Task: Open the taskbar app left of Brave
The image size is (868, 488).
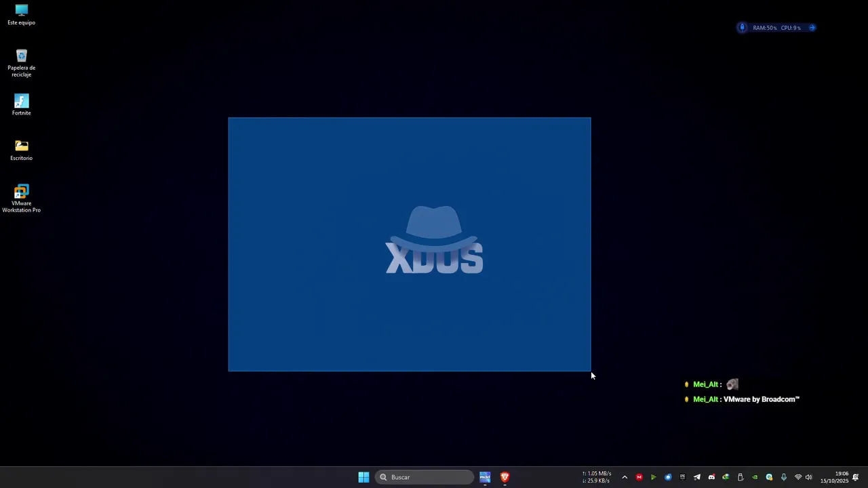Action: point(485,477)
